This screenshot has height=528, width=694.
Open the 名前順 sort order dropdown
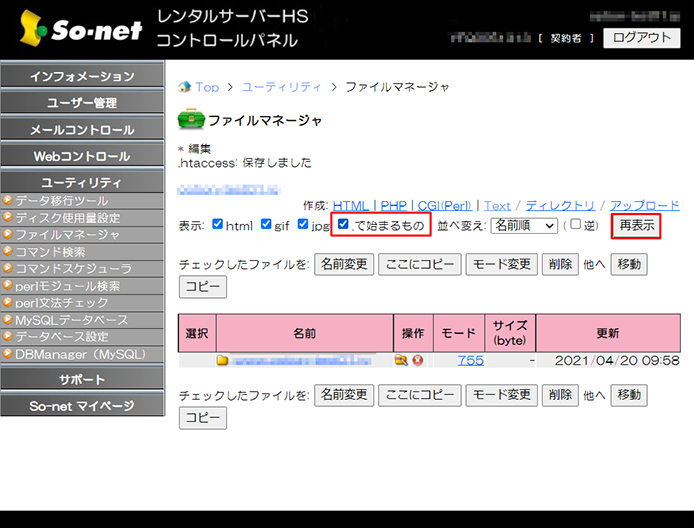(x=523, y=225)
